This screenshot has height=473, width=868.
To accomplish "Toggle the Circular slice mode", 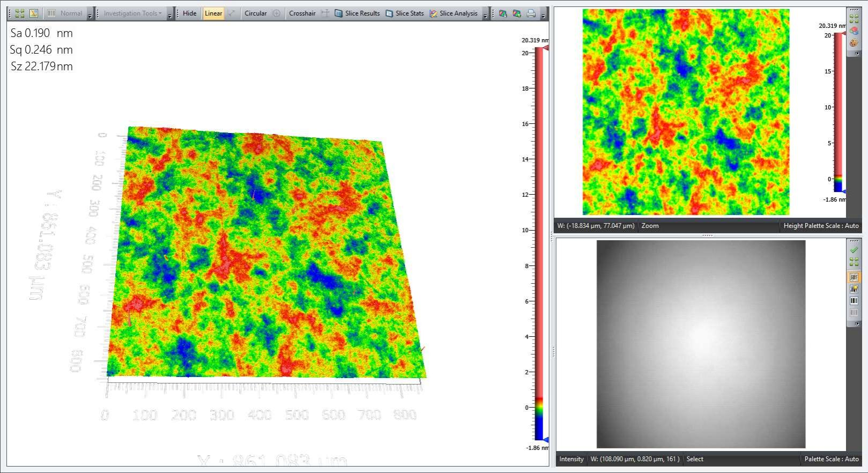I will [x=256, y=13].
